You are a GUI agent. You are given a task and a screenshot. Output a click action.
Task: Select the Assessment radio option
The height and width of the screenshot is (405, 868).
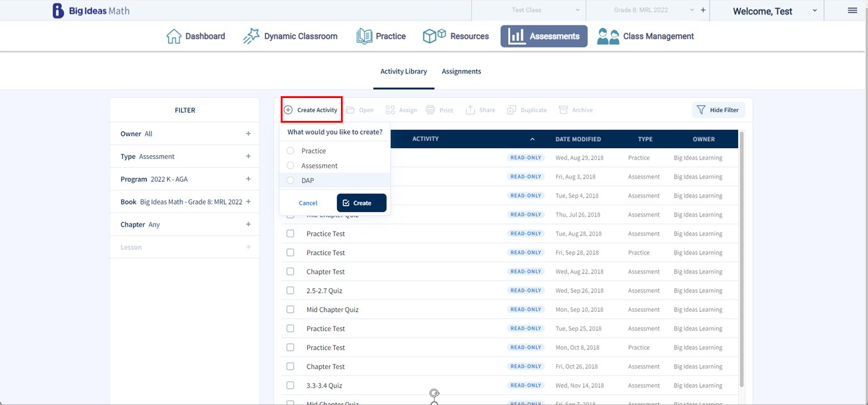pyautogui.click(x=291, y=165)
